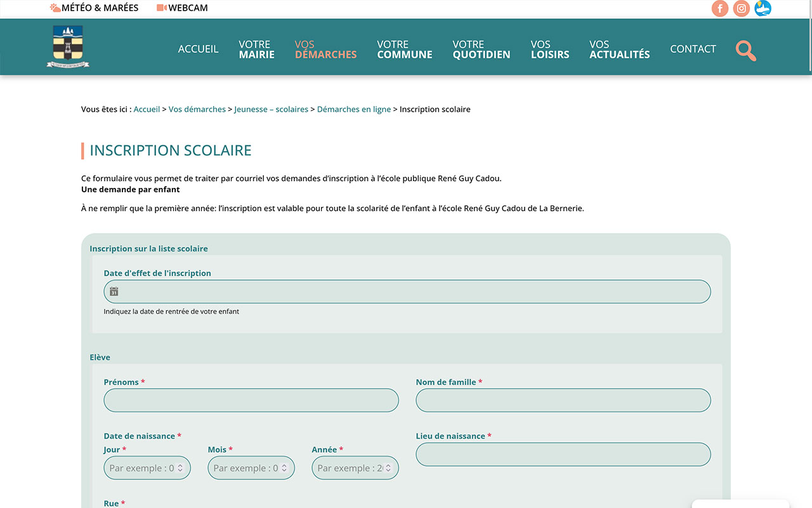Adjust the Année stepper arrows
Image resolution: width=812 pixels, height=508 pixels.
click(x=388, y=468)
